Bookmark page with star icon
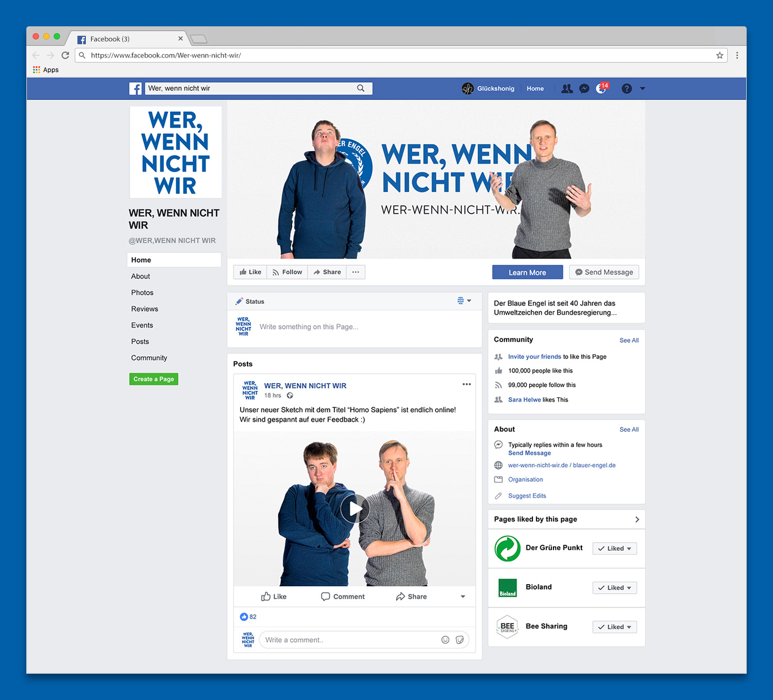Image resolution: width=773 pixels, height=700 pixels. click(719, 55)
